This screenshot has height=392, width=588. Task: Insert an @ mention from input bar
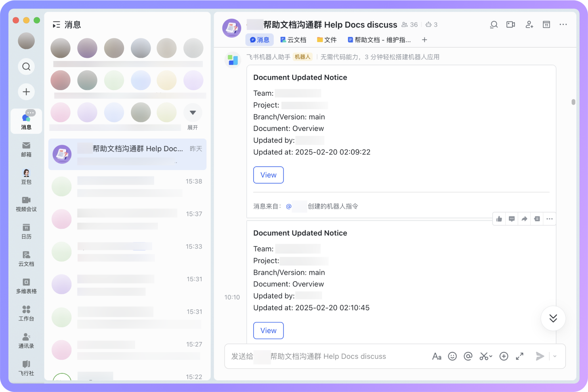pyautogui.click(x=468, y=356)
